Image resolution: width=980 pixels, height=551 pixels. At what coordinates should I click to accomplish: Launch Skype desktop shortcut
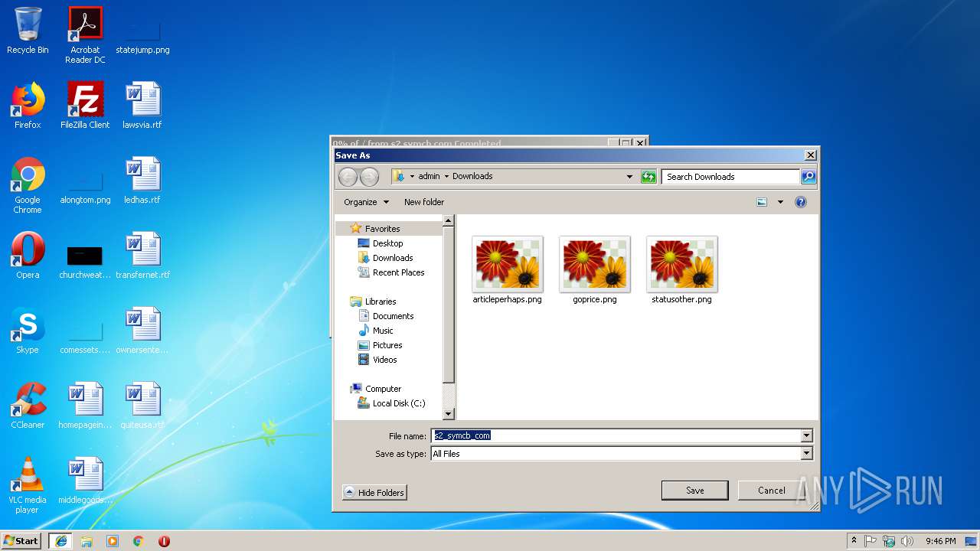[x=28, y=331]
